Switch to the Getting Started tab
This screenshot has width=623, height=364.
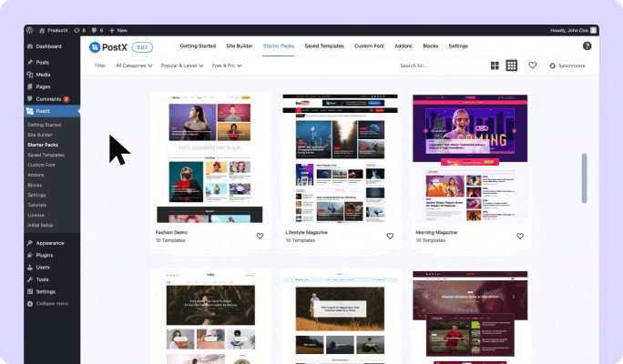(198, 46)
